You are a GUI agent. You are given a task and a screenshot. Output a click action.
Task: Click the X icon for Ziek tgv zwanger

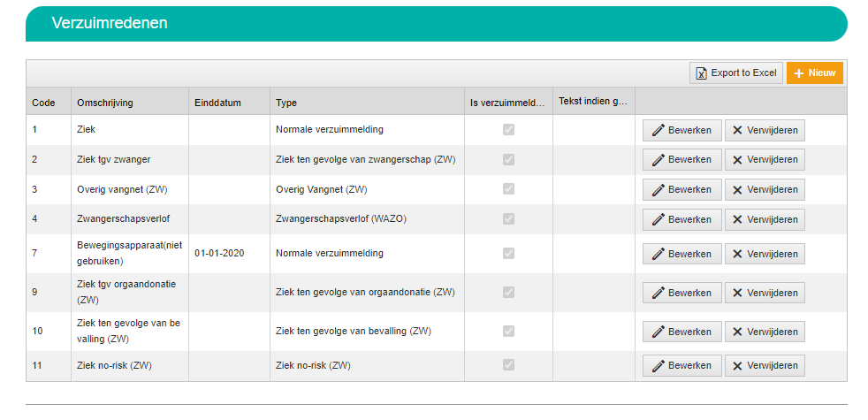click(737, 159)
